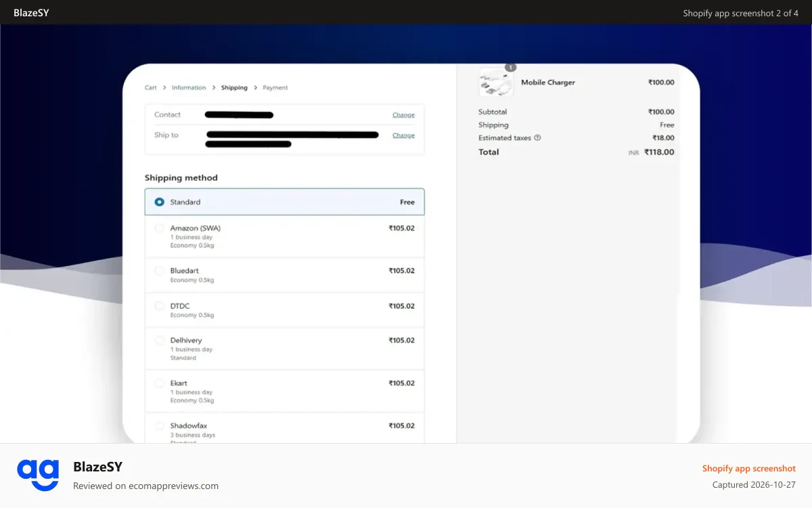
Task: Select the 'Reviewed on ecomappreviews.com' text
Action: pyautogui.click(x=145, y=486)
